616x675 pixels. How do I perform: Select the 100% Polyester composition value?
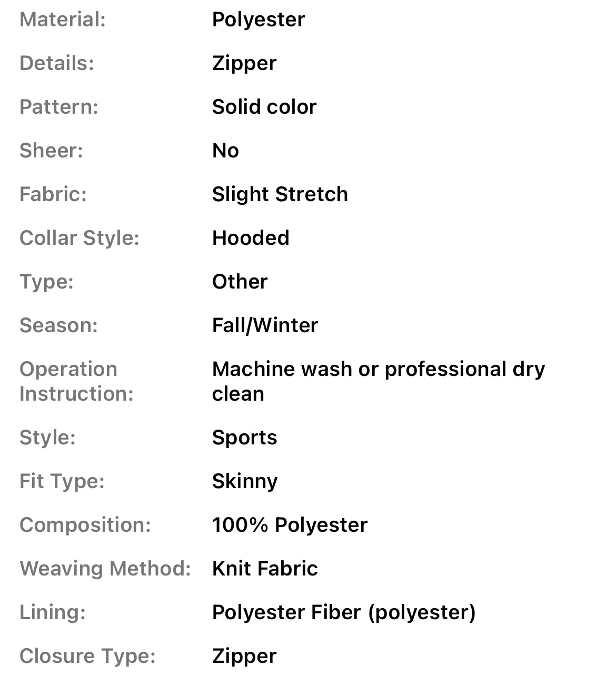290,525
